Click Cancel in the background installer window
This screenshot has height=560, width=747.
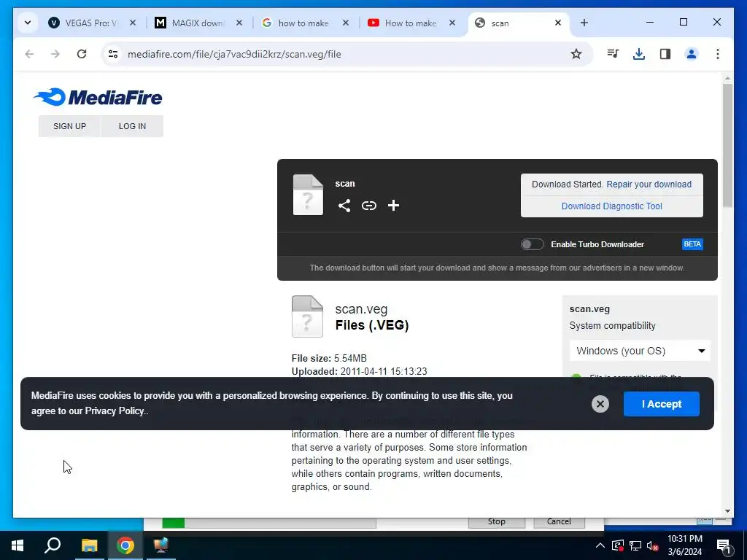click(559, 522)
